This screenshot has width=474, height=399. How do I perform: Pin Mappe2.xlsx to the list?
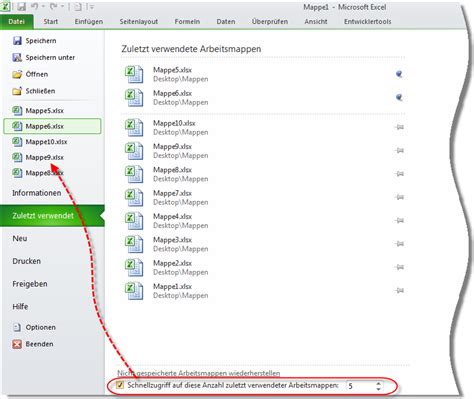click(399, 267)
